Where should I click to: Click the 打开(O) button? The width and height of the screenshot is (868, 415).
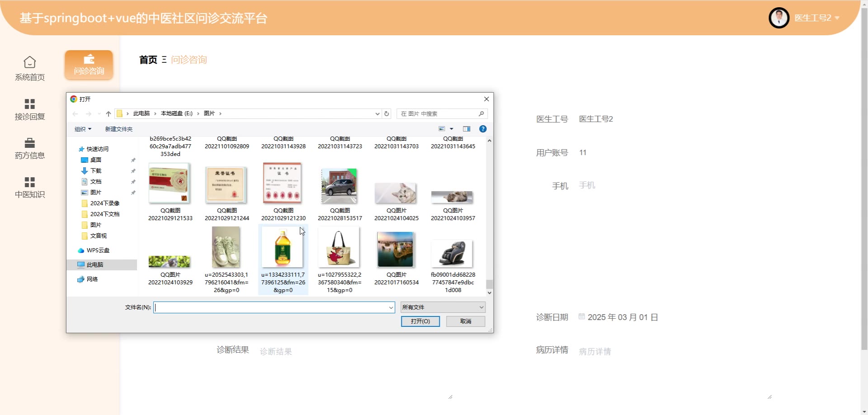[x=420, y=321]
